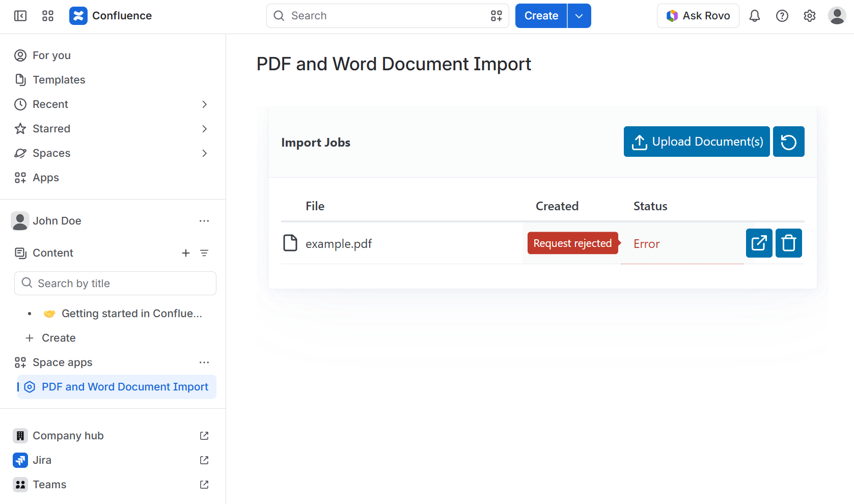Viewport: 854px width, 504px height.
Task: Open notifications bell
Action: 755,16
